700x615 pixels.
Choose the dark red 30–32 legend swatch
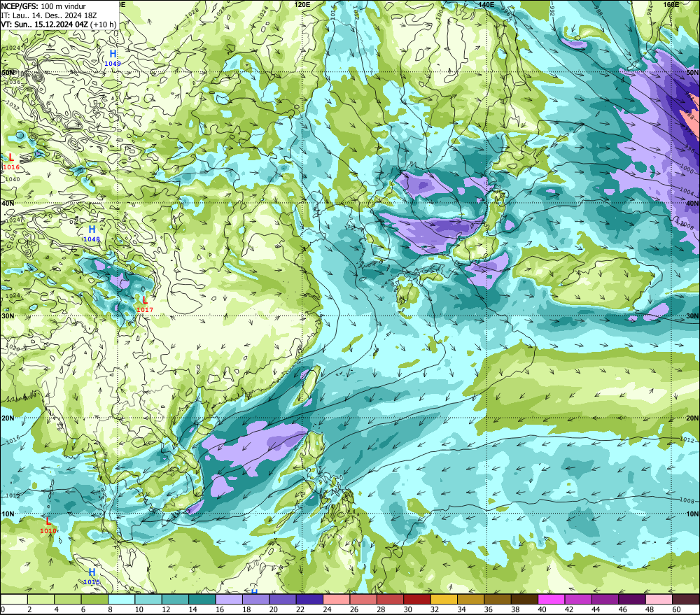pyautogui.click(x=416, y=599)
